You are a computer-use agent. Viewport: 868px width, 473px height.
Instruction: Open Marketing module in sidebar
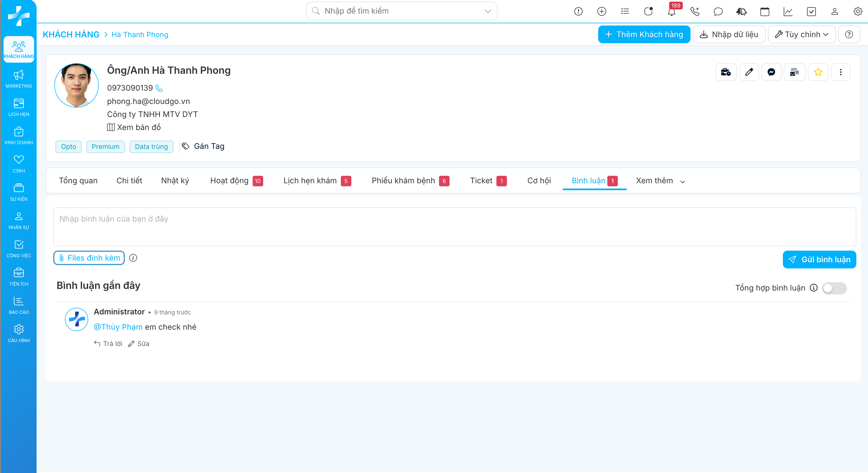[x=19, y=79]
